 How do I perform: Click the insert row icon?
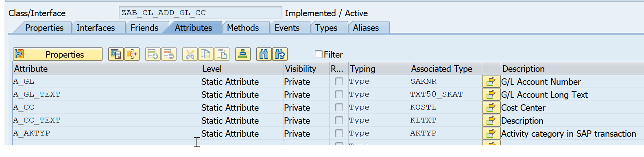pos(153,54)
